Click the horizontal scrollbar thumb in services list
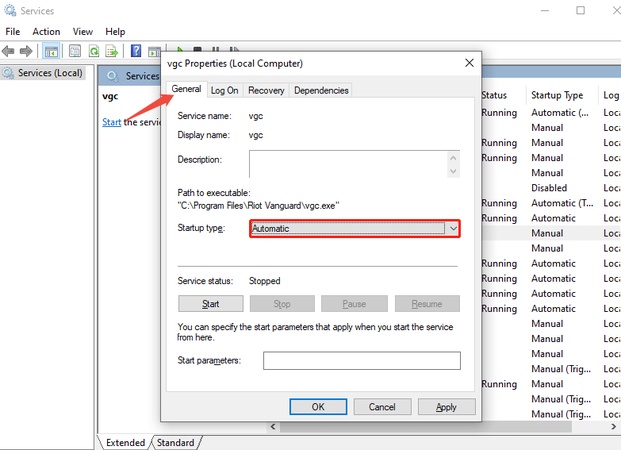The width and height of the screenshot is (621, 450). click(426, 427)
